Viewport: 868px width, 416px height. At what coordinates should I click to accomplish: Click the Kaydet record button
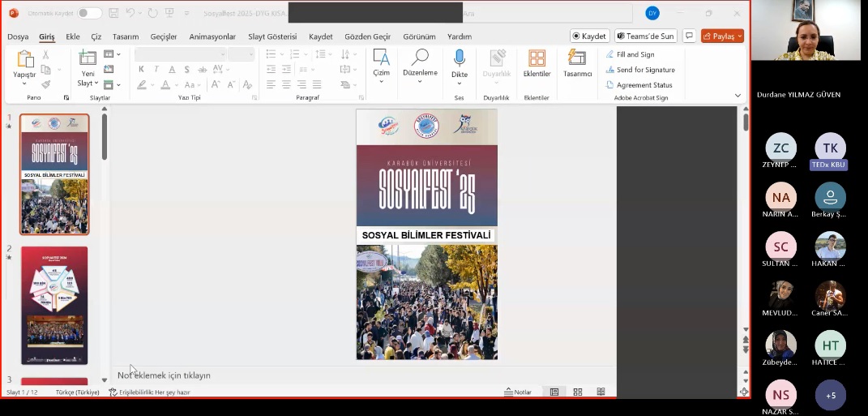pyautogui.click(x=589, y=36)
